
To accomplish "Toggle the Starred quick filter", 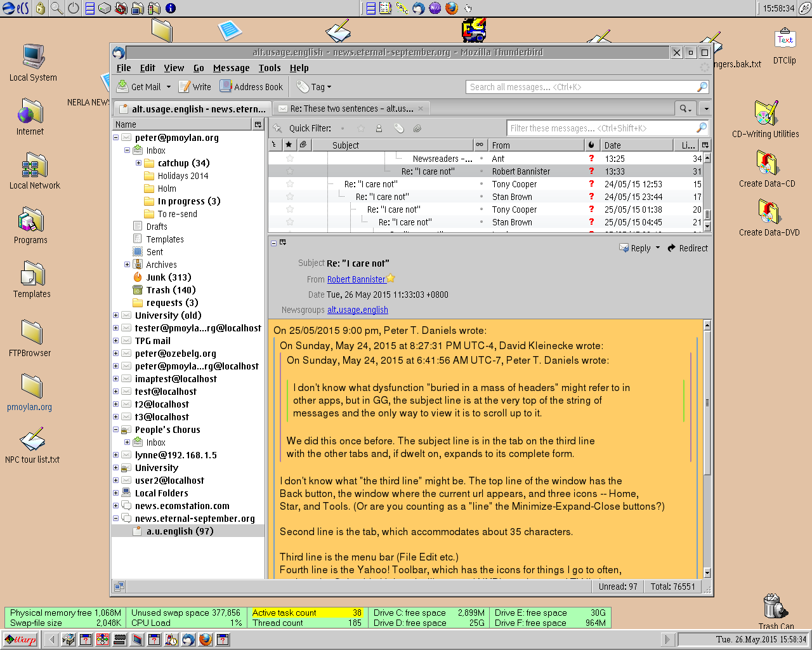I will [x=361, y=128].
